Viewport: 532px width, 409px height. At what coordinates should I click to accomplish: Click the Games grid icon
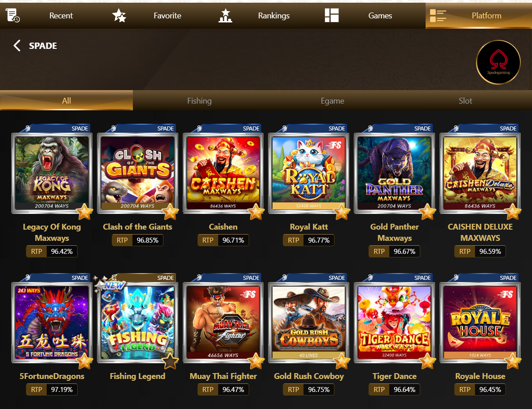331,15
